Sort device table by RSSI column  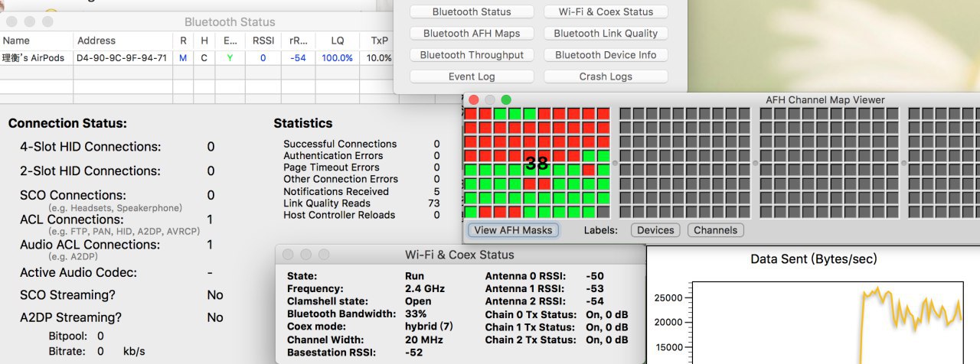(263, 41)
